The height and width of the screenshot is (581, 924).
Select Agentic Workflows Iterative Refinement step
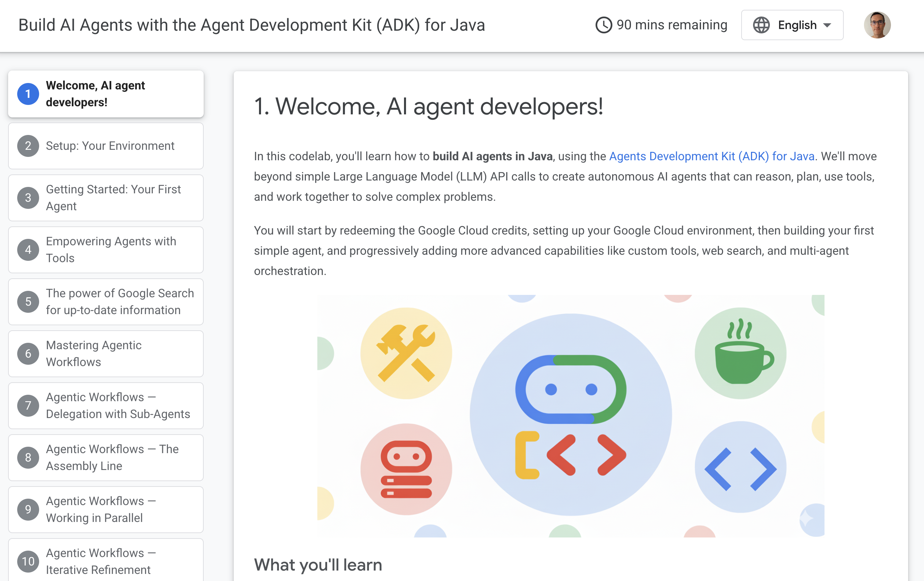click(x=100, y=561)
